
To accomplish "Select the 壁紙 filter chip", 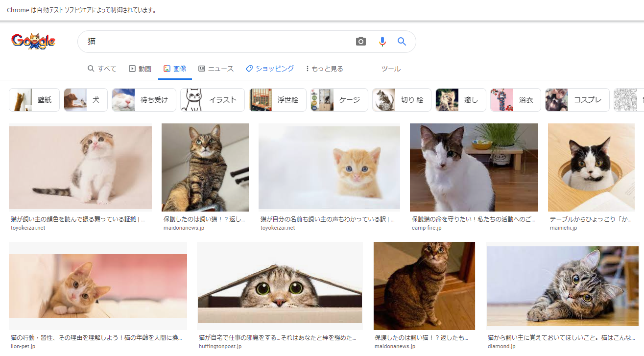I will pyautogui.click(x=34, y=100).
